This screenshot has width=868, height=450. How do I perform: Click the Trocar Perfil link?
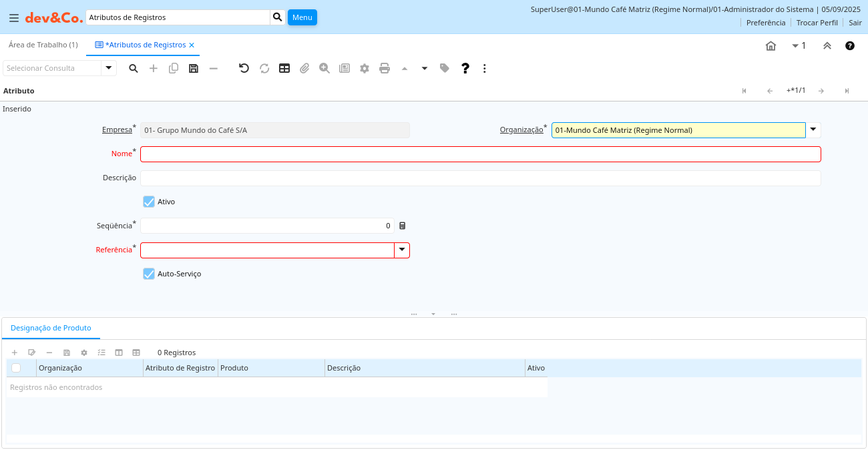pos(817,22)
